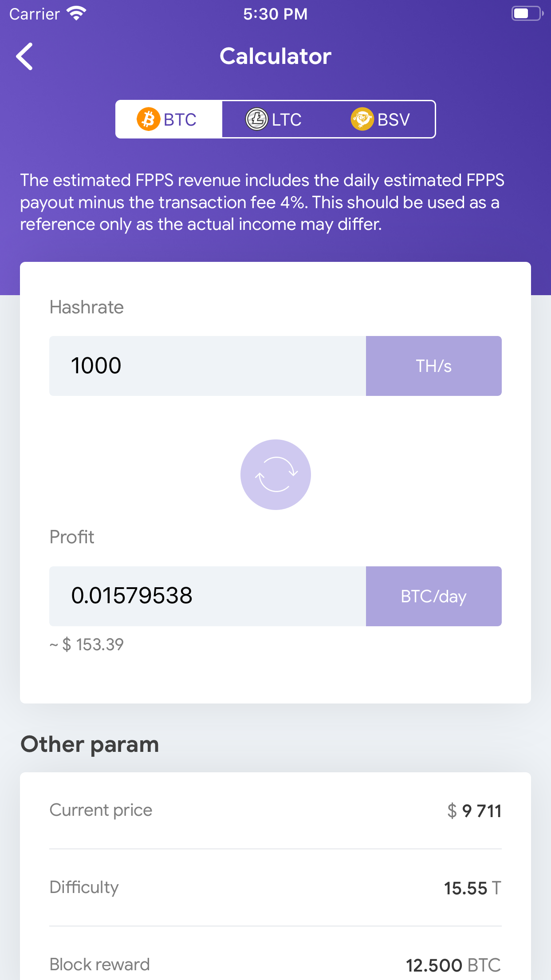Screen dimensions: 551x980
Task: Enable BSV as the active coin
Action: pyautogui.click(x=382, y=119)
